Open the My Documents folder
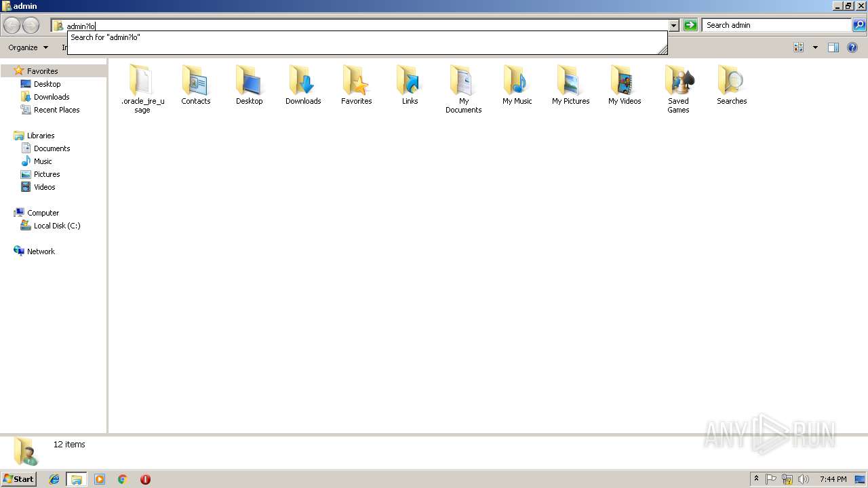This screenshot has width=868, height=488. coord(464,89)
